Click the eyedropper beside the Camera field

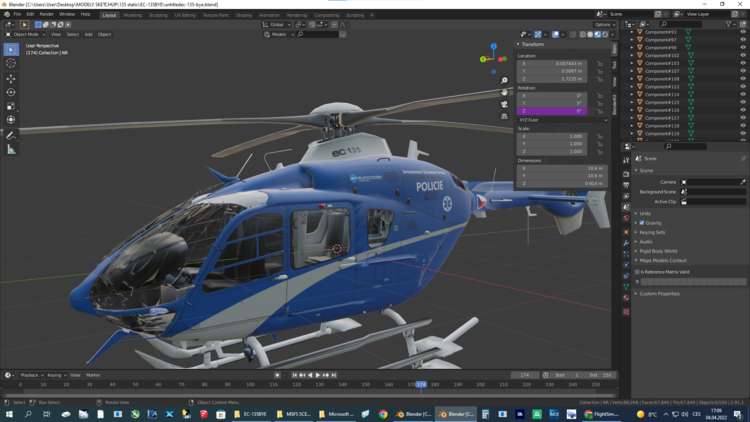[743, 182]
